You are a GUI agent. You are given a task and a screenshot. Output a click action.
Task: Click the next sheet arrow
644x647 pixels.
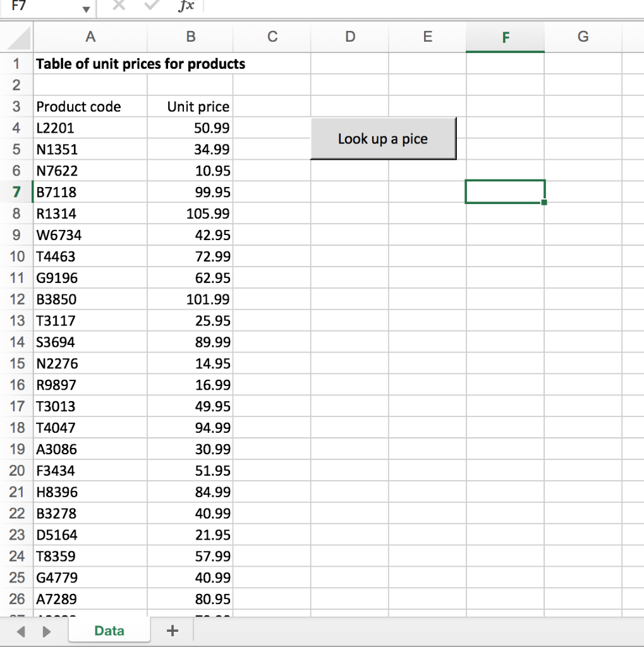pos(46,631)
